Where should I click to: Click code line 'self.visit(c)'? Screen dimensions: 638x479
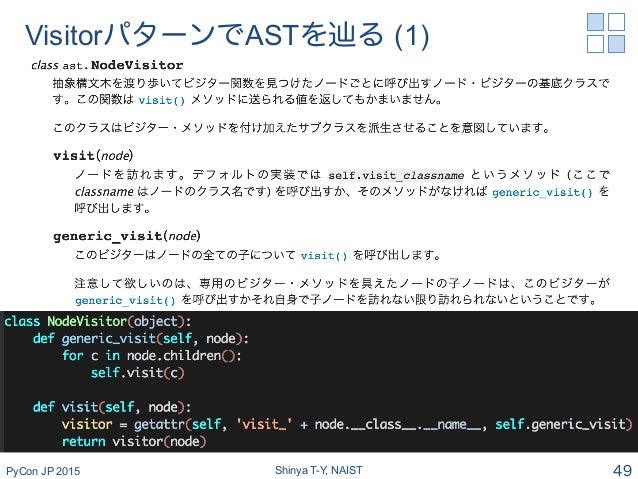pos(138,373)
